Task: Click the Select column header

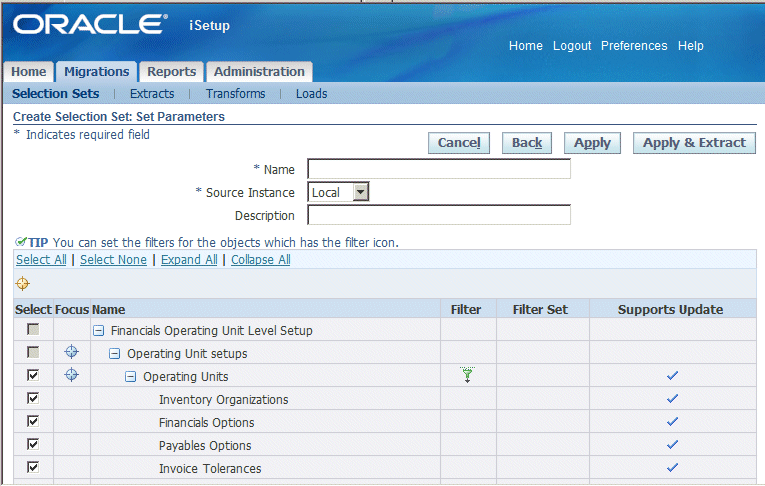Action: pos(33,310)
